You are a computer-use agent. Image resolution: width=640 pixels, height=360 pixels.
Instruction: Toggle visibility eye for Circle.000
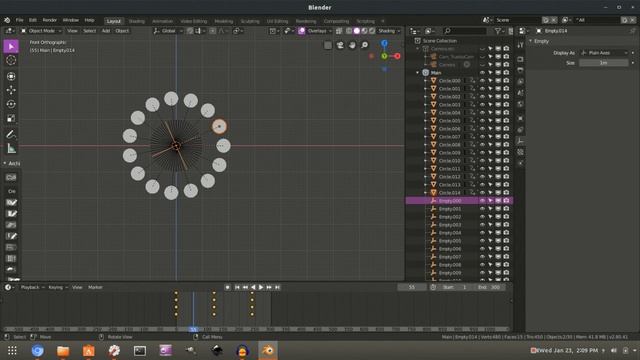482,81
